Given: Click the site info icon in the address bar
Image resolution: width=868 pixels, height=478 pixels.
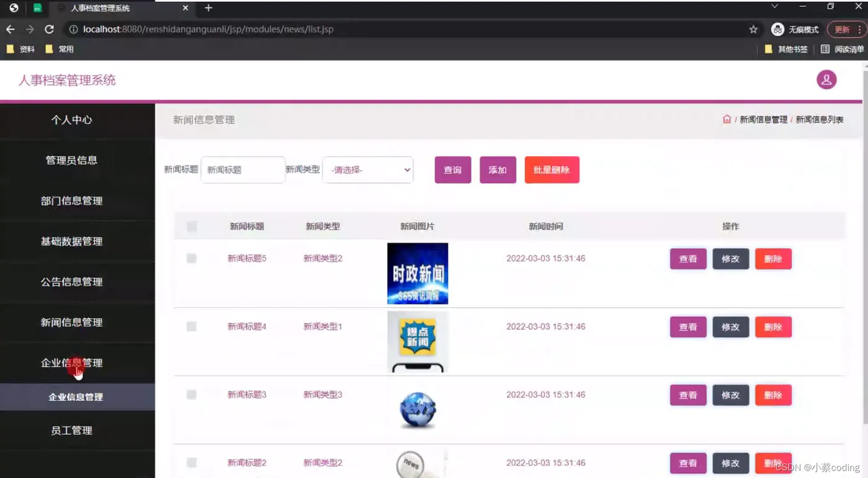Looking at the screenshot, I should [x=73, y=29].
